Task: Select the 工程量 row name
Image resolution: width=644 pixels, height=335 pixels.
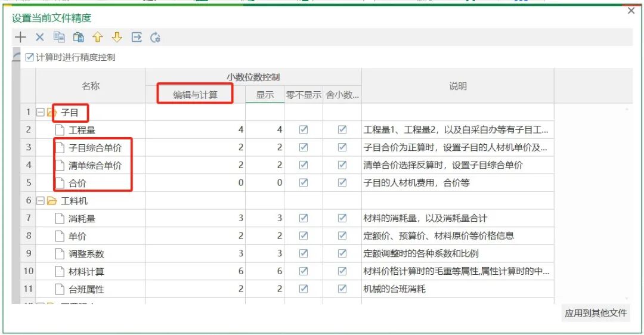Action: coord(82,130)
